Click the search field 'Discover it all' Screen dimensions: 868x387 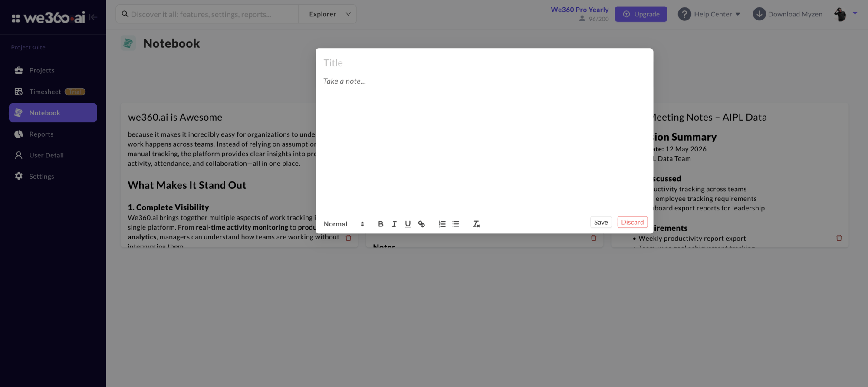(x=207, y=14)
